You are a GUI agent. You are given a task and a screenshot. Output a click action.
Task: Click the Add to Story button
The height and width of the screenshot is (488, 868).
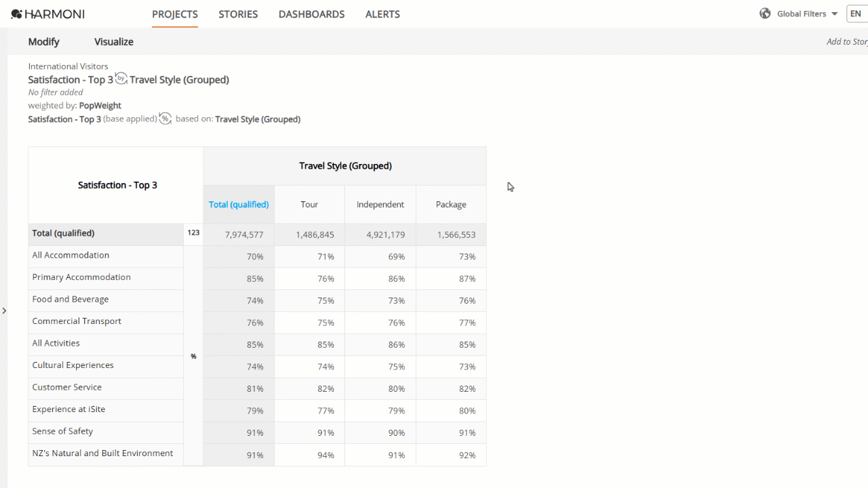pos(847,41)
